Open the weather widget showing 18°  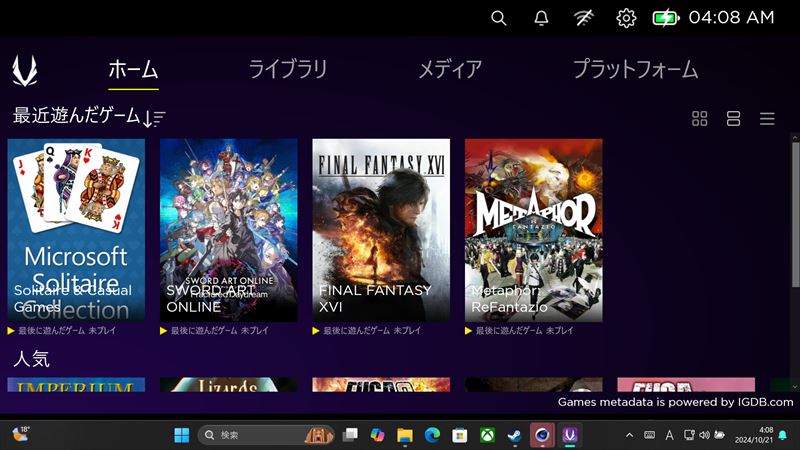21,435
